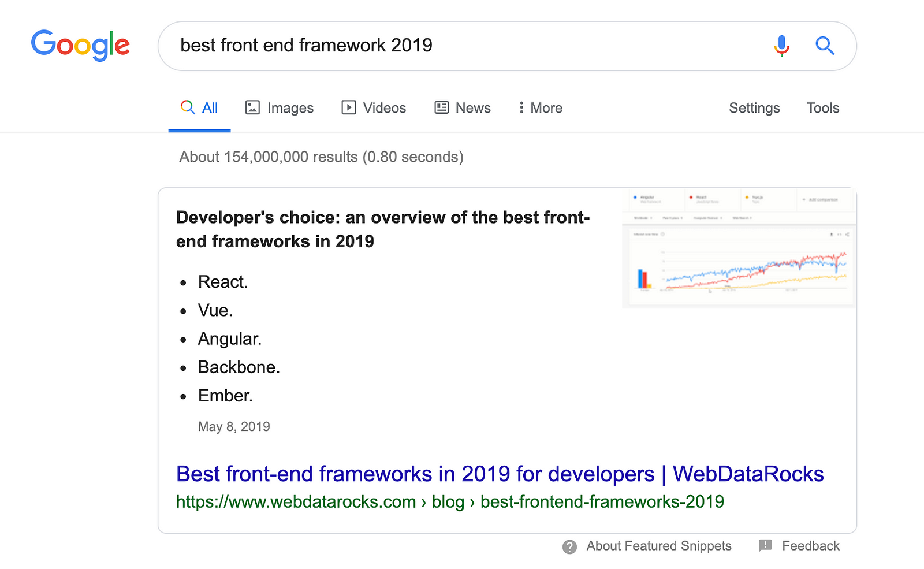
Task: Click the question mark help icon
Action: click(x=569, y=546)
